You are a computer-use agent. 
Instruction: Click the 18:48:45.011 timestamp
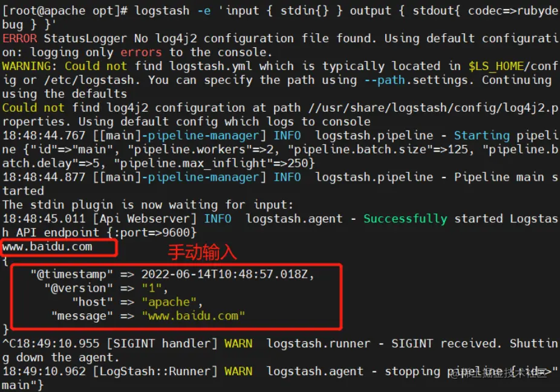click(44, 219)
